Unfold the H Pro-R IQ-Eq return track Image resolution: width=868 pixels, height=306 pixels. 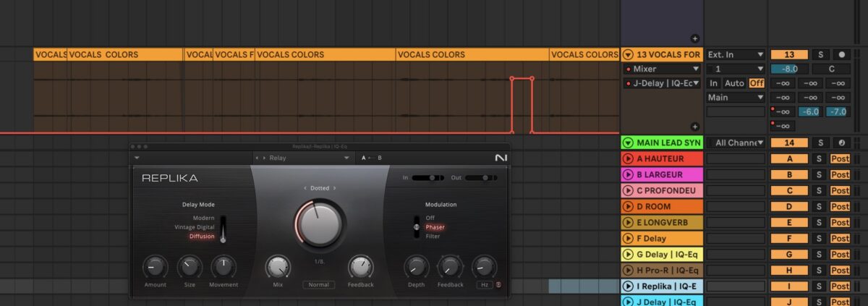[x=628, y=270]
